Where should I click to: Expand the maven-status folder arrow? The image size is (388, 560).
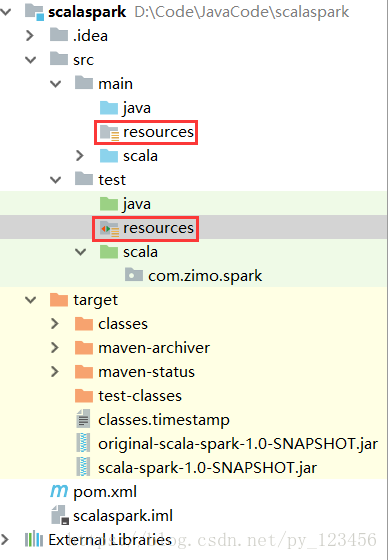point(55,371)
